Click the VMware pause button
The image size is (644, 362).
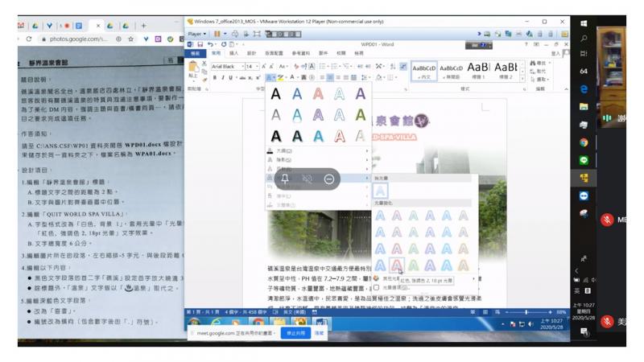tap(217, 34)
